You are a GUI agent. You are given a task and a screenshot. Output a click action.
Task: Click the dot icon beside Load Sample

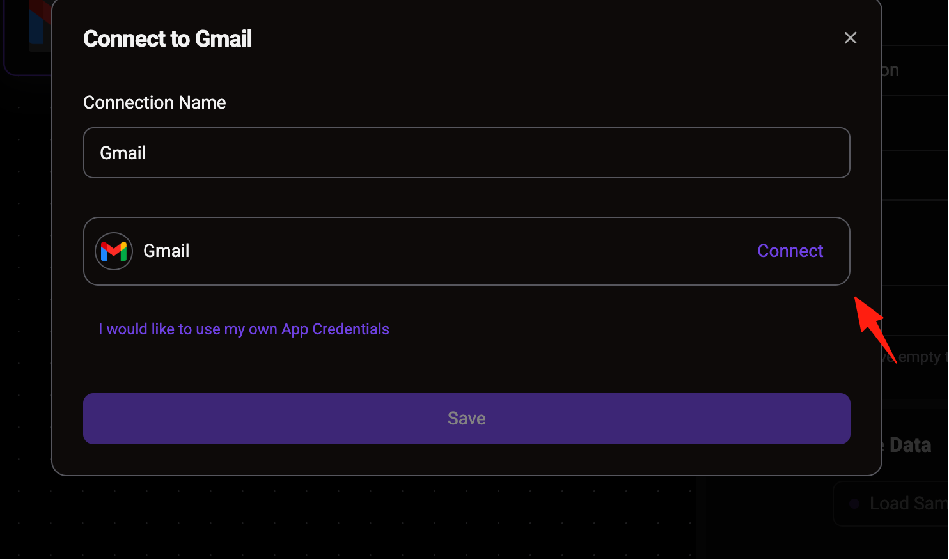pos(854,504)
